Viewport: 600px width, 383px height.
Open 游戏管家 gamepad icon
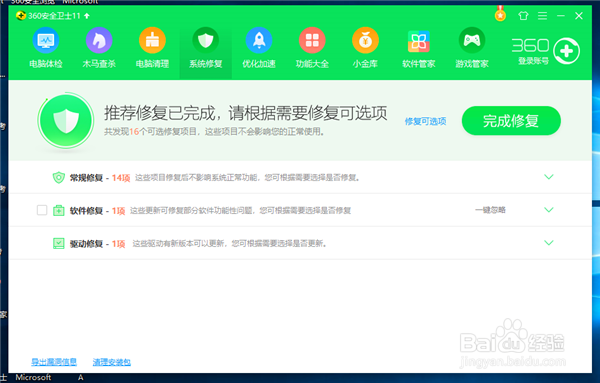472,40
